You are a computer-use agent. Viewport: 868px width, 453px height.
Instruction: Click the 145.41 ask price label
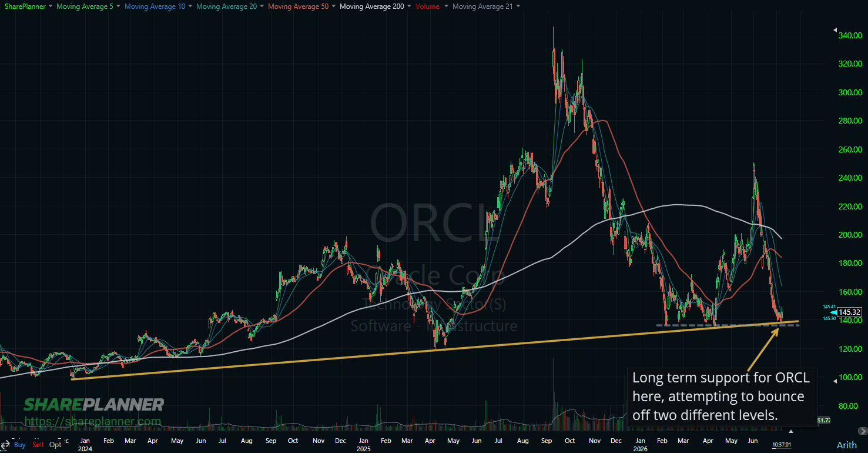[x=829, y=307]
